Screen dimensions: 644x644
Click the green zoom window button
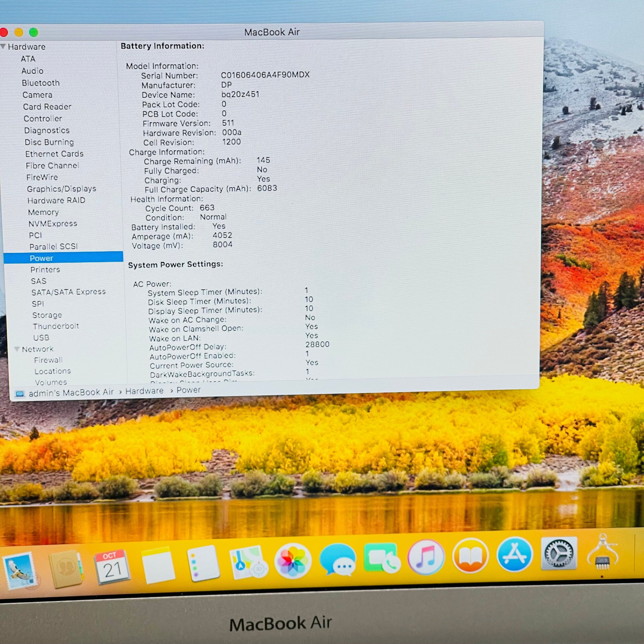pos(34,32)
